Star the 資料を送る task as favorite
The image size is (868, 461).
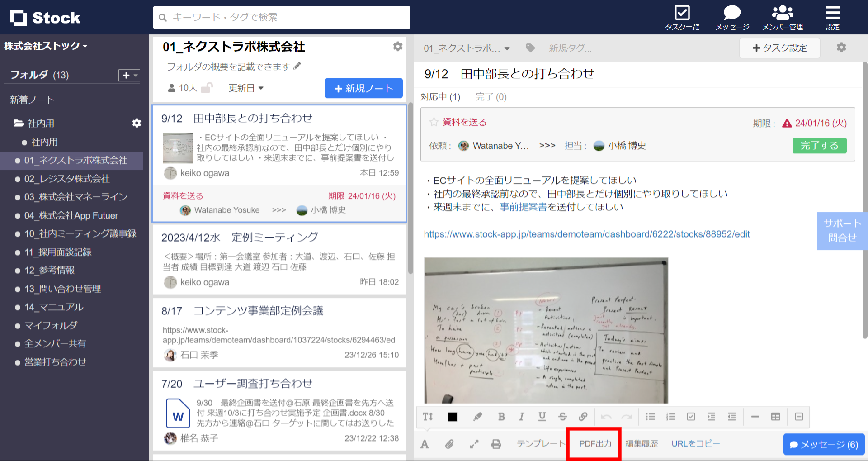pyautogui.click(x=434, y=122)
